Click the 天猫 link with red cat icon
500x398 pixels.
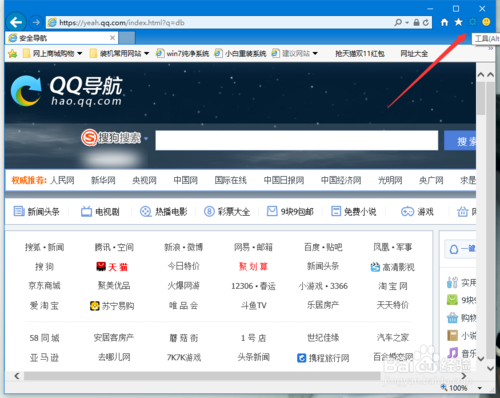click(x=112, y=267)
